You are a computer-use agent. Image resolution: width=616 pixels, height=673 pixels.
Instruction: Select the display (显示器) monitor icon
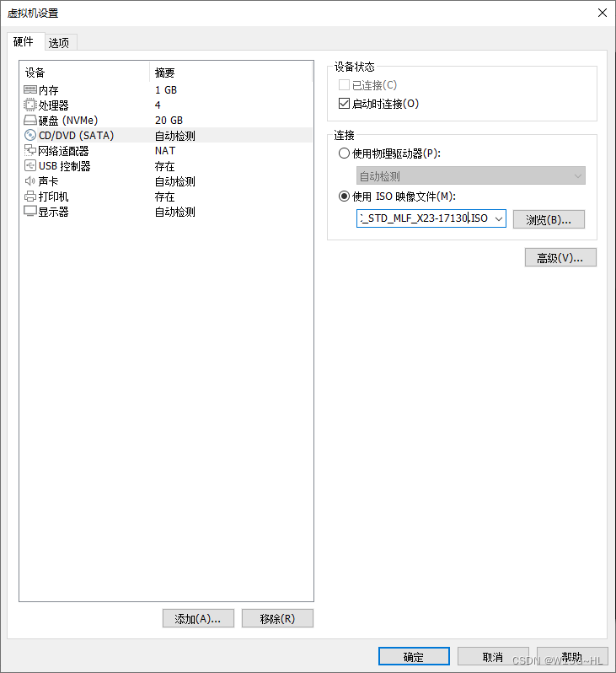(30, 212)
